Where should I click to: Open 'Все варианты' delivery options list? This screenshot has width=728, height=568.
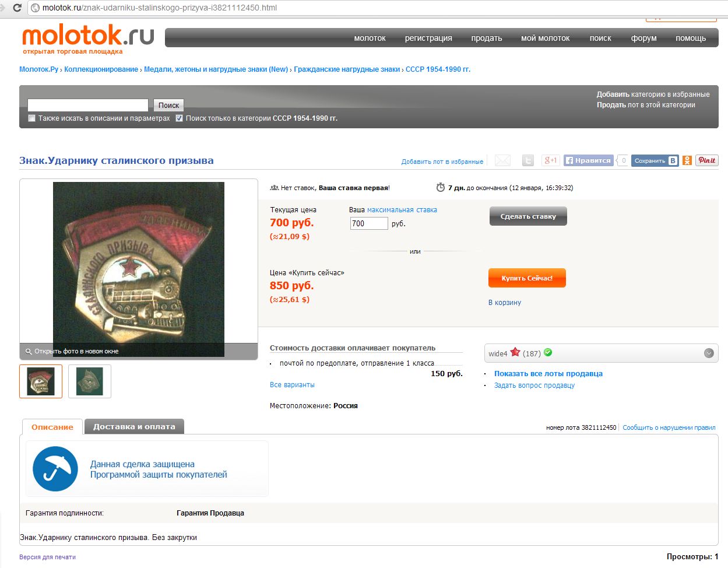[x=292, y=385]
